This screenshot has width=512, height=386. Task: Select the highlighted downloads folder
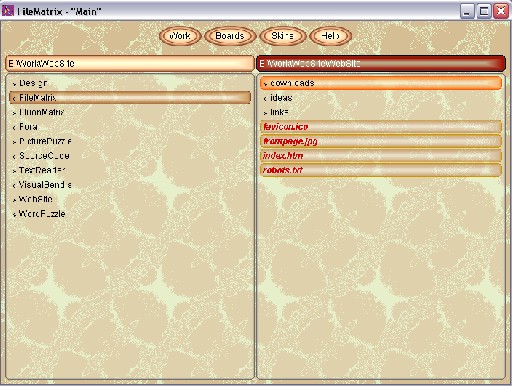[x=381, y=83]
